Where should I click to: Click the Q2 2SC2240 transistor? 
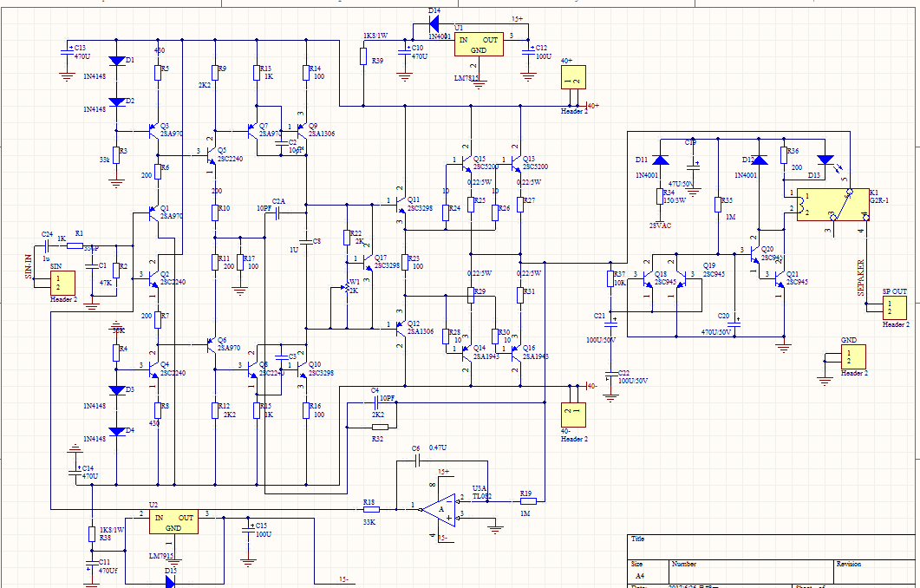click(x=152, y=278)
